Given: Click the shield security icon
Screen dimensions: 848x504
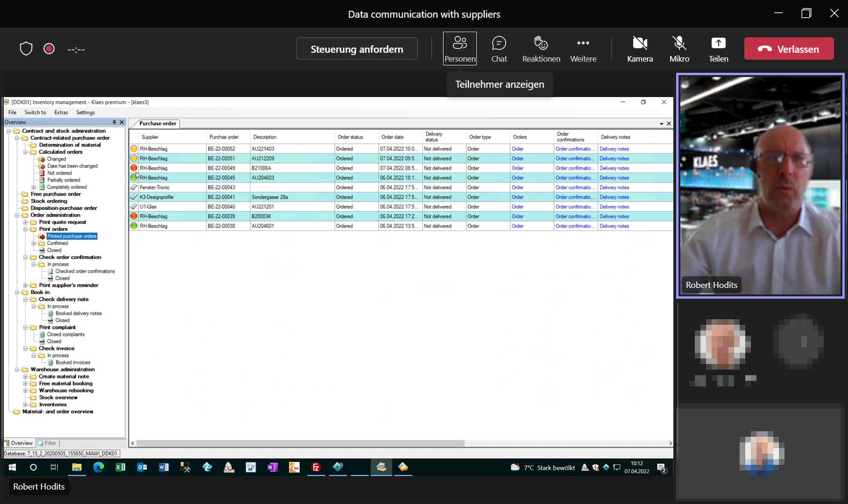Looking at the screenshot, I should [26, 49].
